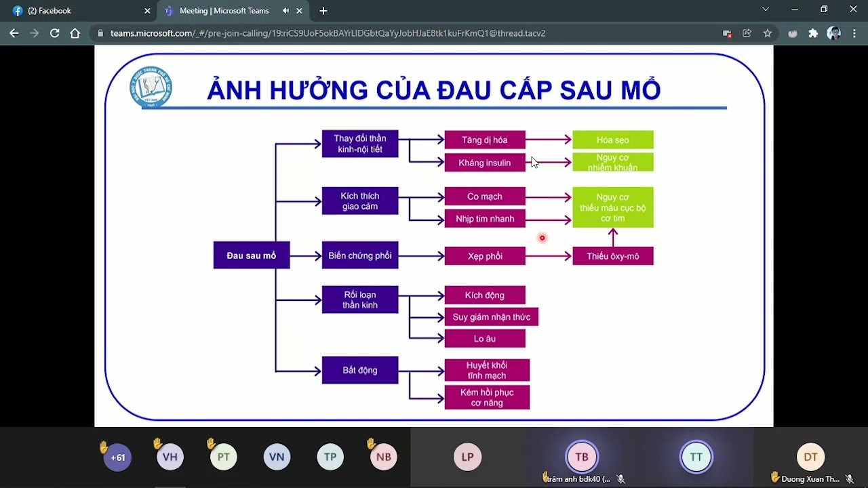View site info via the lock icon
This screenshot has height=488, width=868.
click(100, 33)
